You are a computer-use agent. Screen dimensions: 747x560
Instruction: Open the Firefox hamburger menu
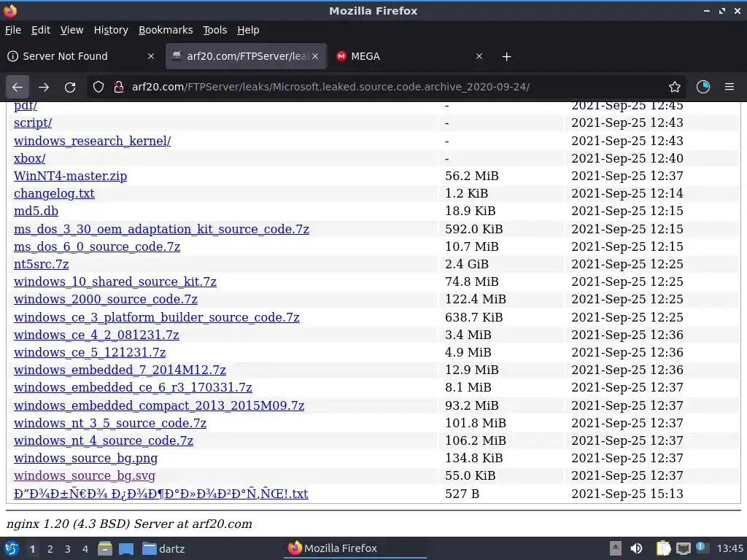click(729, 87)
